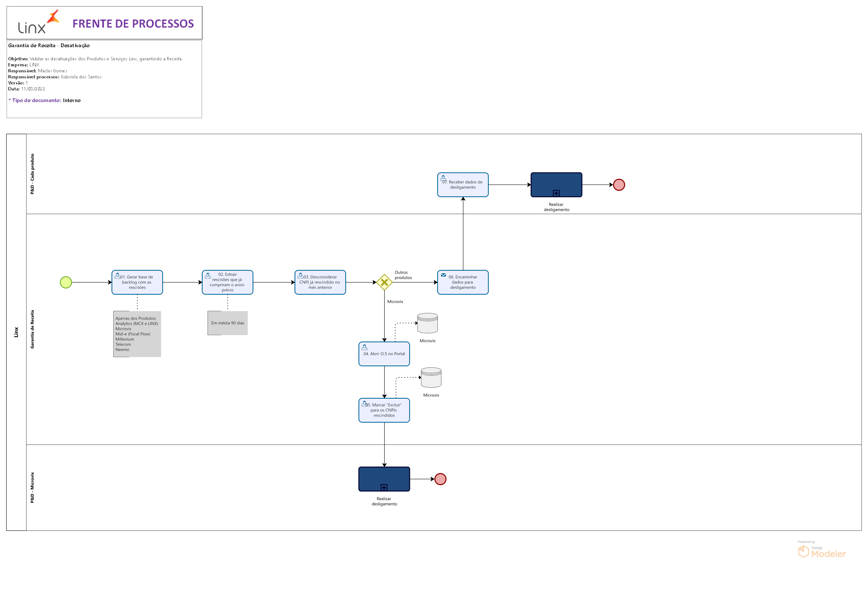Click the red end event in P&D Cada produto lane
Viewport: 868px width, 589px height.
click(x=619, y=185)
